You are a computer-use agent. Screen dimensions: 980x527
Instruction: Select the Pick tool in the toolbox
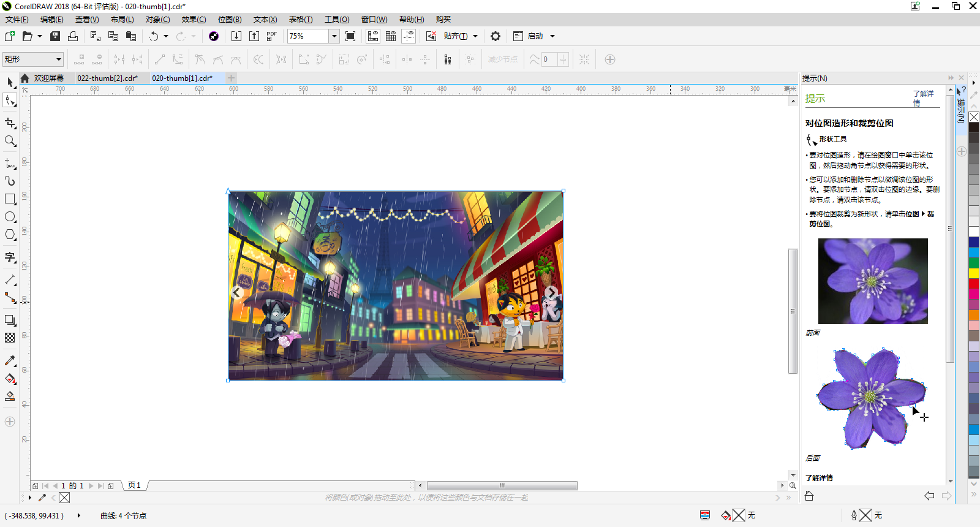click(10, 82)
